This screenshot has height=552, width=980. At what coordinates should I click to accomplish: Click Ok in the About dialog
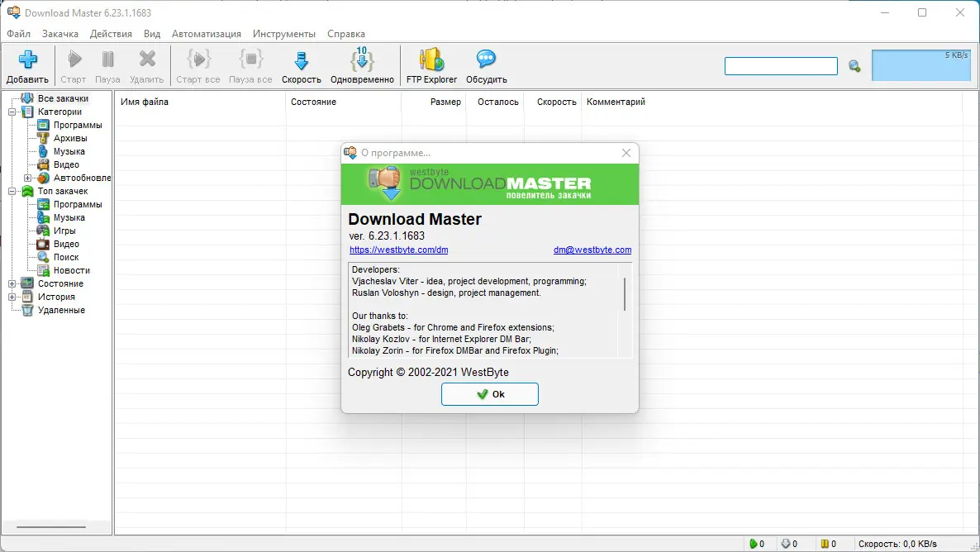(x=489, y=394)
